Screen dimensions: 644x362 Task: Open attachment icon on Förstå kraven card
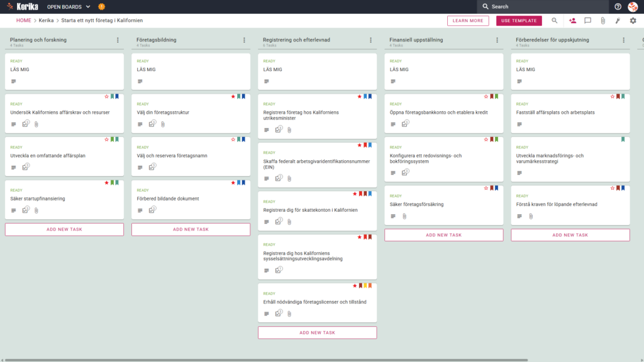pos(531,216)
